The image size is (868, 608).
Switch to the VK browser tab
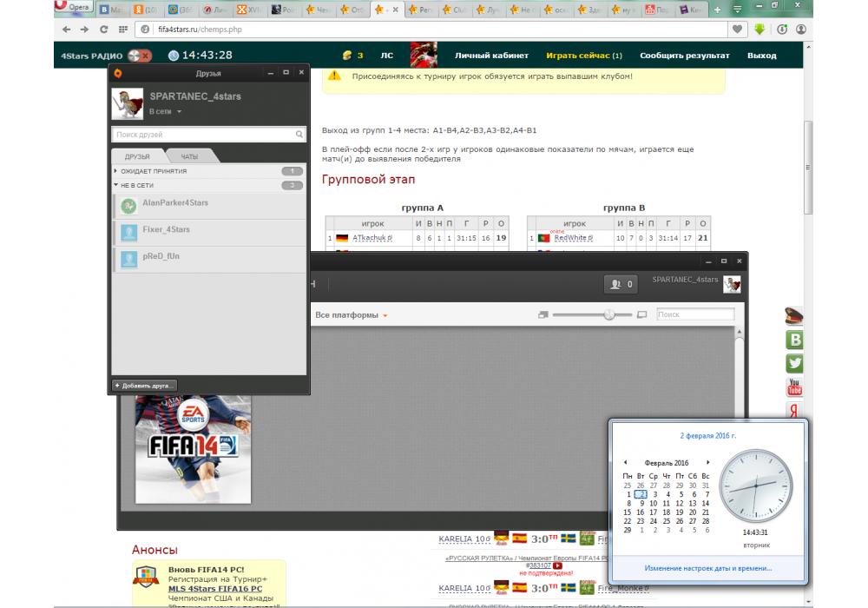(112, 10)
